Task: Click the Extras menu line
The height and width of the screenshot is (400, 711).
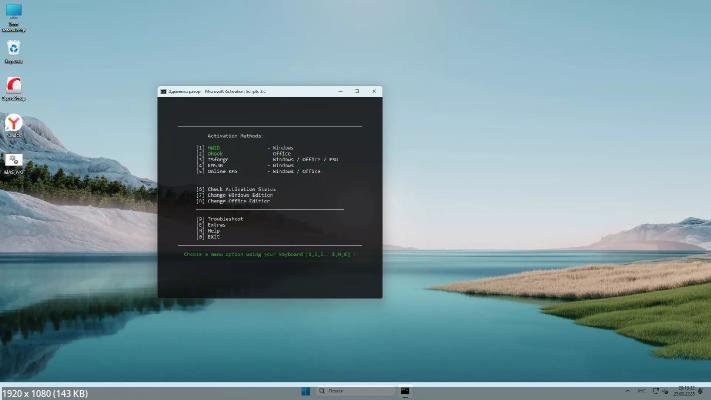Action: [x=211, y=225]
